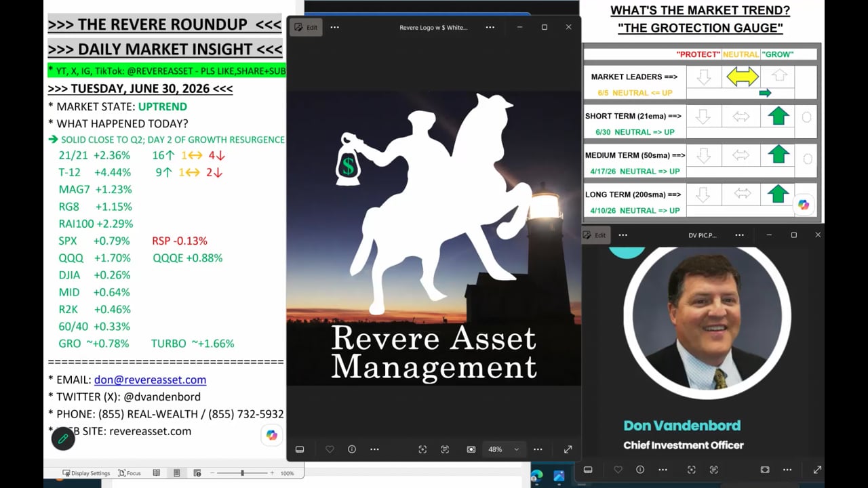Open the bottom-left more options in the Revere Logo window

pyautogui.click(x=374, y=449)
